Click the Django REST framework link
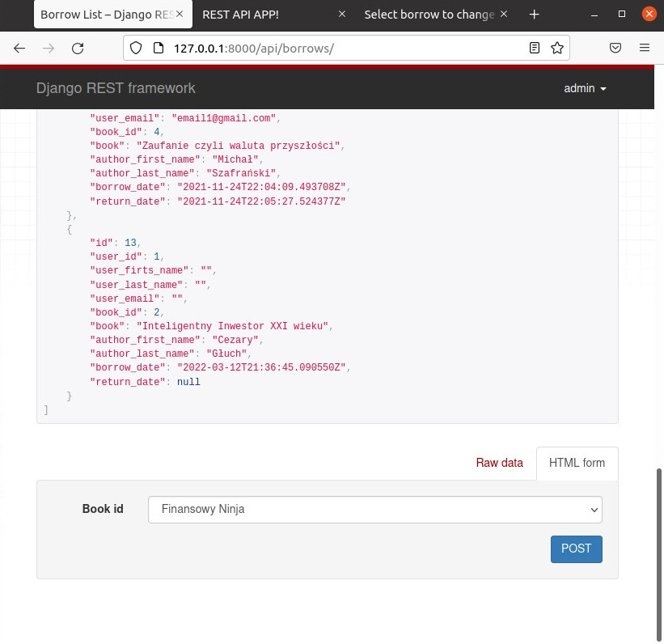The image size is (664, 644). (116, 88)
